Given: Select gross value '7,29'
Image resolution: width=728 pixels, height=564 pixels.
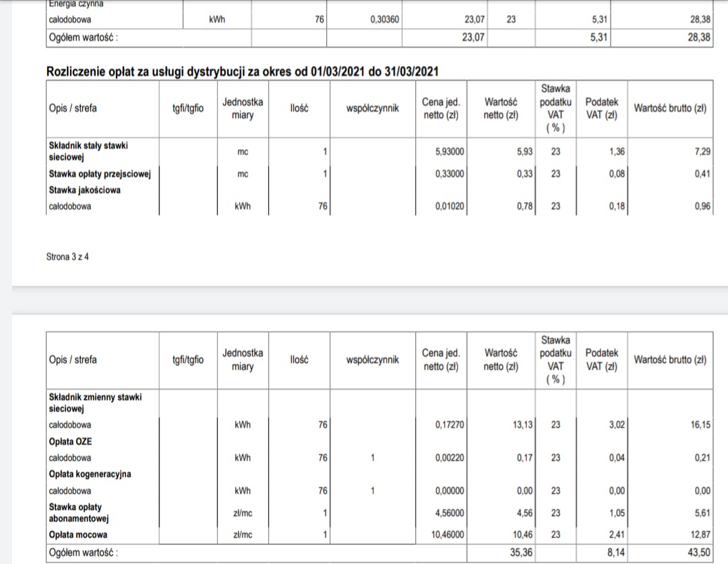Looking at the screenshot, I should 702,152.
